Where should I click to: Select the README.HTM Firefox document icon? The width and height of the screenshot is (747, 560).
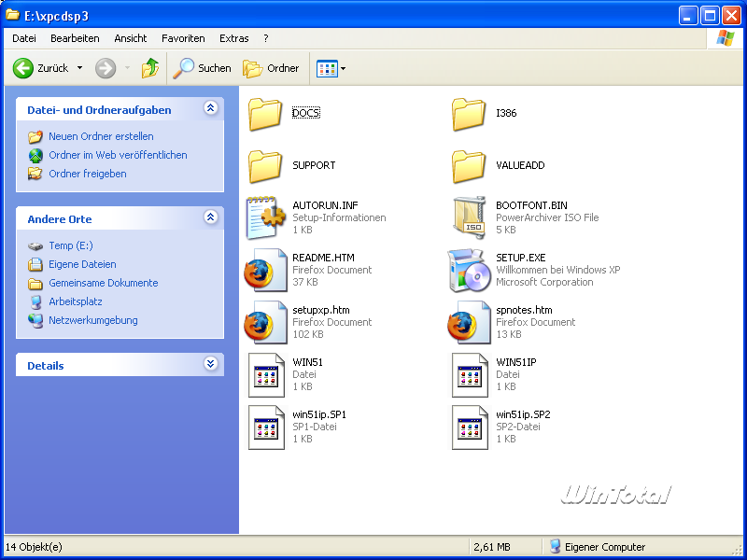[x=265, y=270]
